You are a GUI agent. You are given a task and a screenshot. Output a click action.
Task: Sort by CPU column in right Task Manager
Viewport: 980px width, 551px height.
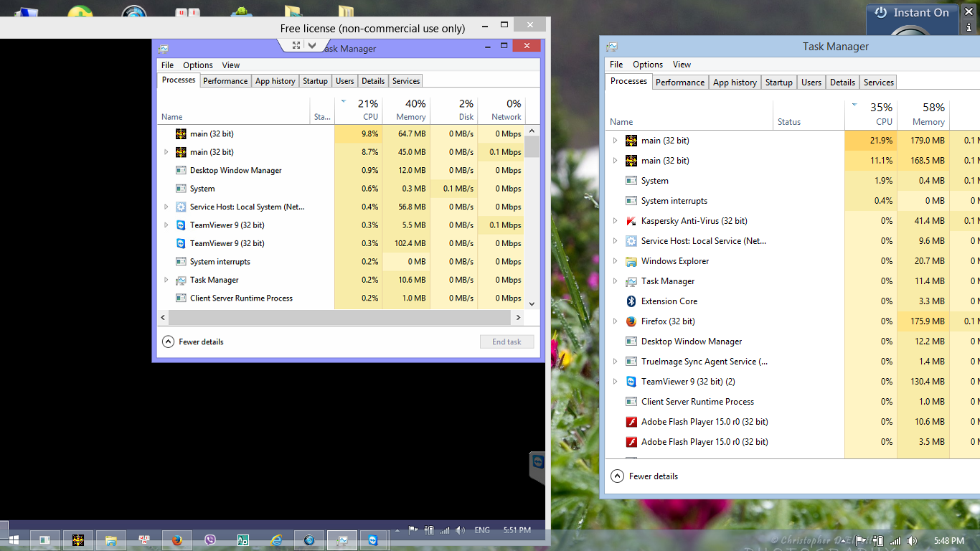(871, 114)
